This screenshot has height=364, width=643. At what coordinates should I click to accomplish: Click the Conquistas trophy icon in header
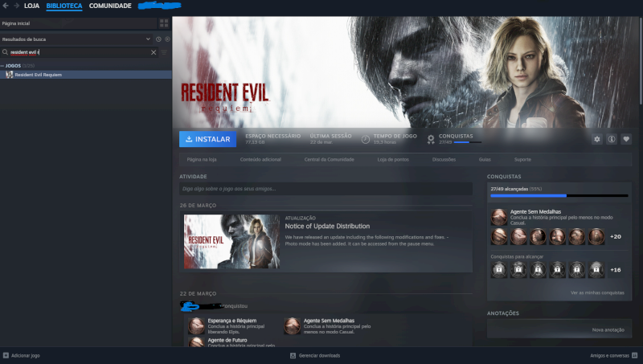pos(431,139)
